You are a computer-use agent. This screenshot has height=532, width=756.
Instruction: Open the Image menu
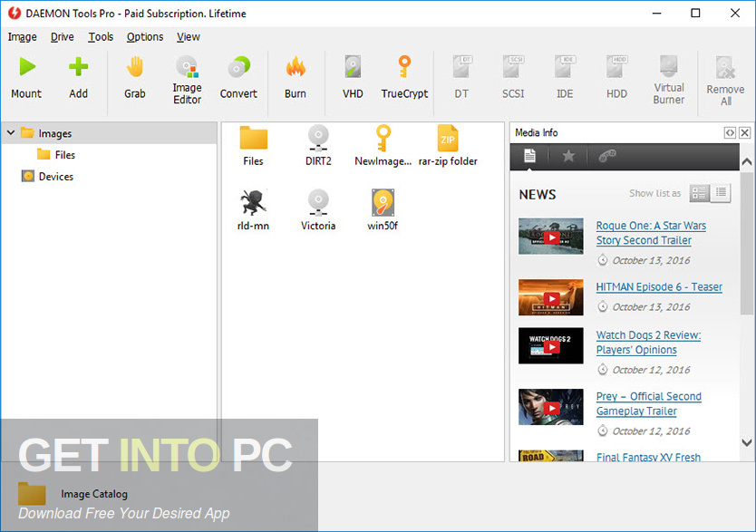22,37
